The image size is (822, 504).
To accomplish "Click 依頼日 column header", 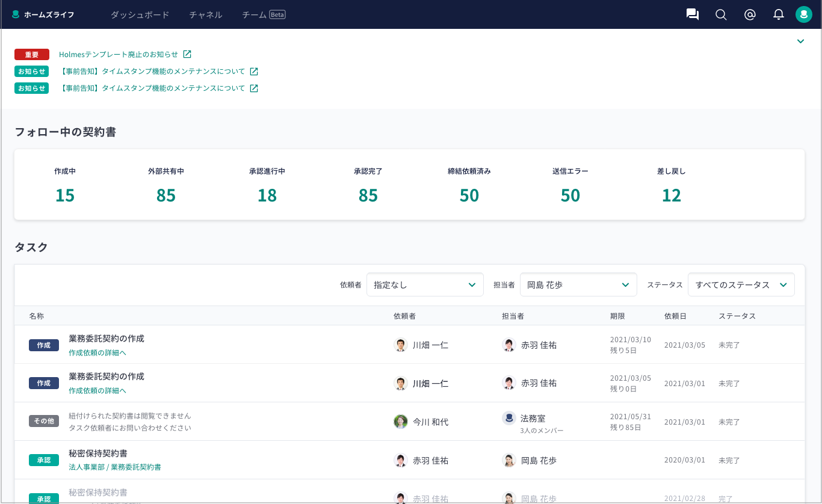I will pos(675,316).
